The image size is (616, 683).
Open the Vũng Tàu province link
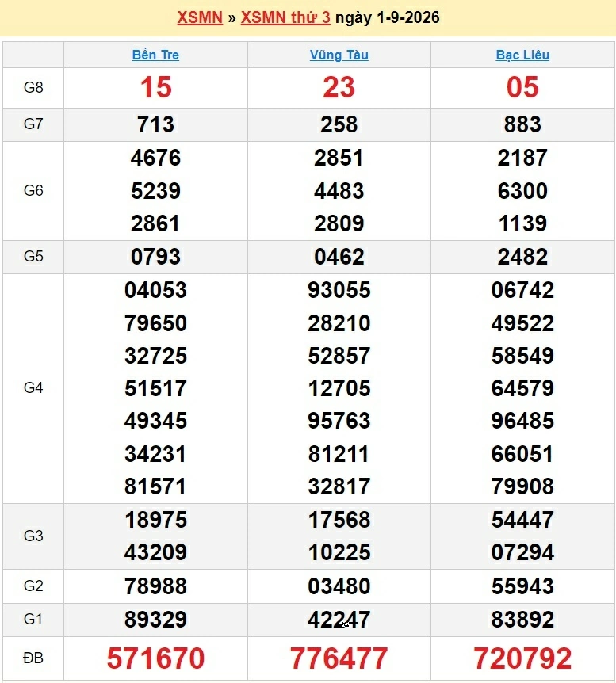[339, 55]
